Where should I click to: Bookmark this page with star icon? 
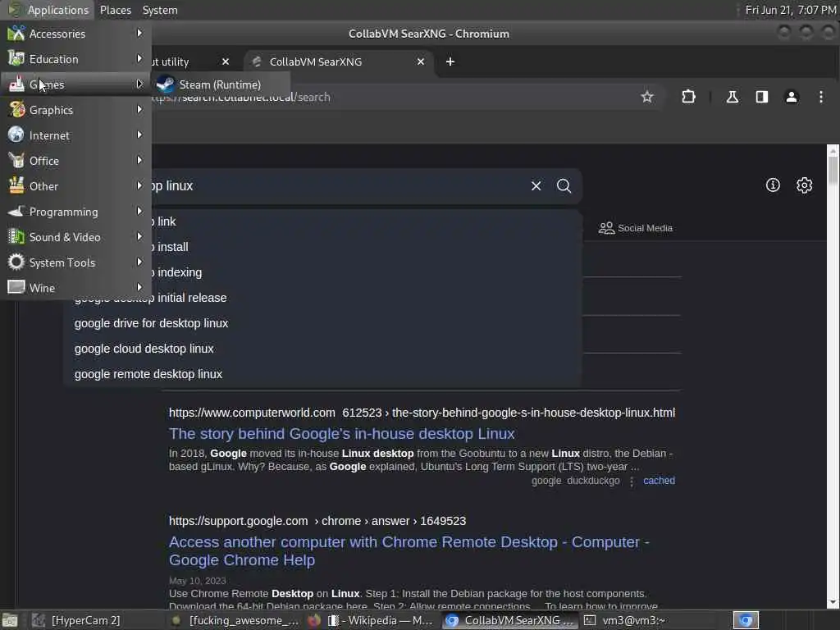tap(647, 97)
